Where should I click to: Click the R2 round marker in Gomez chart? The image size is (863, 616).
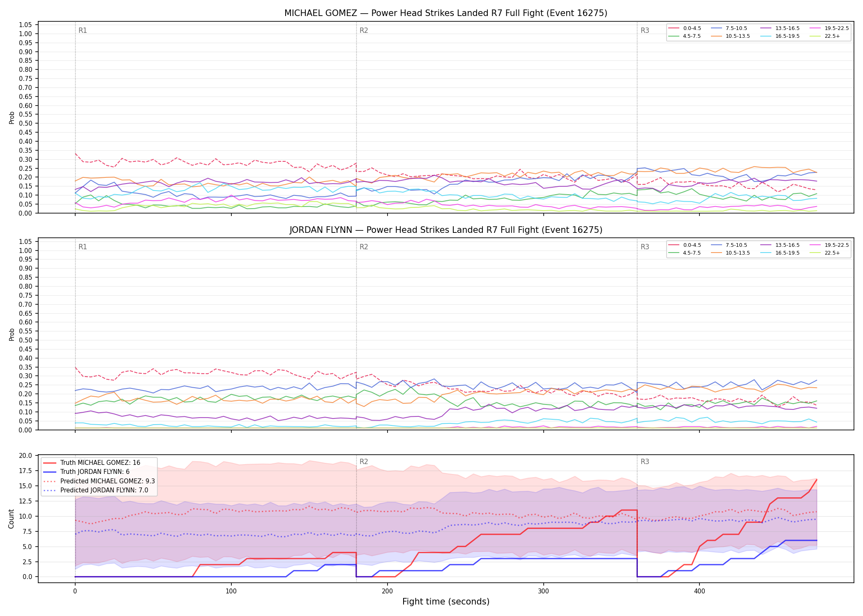[364, 30]
